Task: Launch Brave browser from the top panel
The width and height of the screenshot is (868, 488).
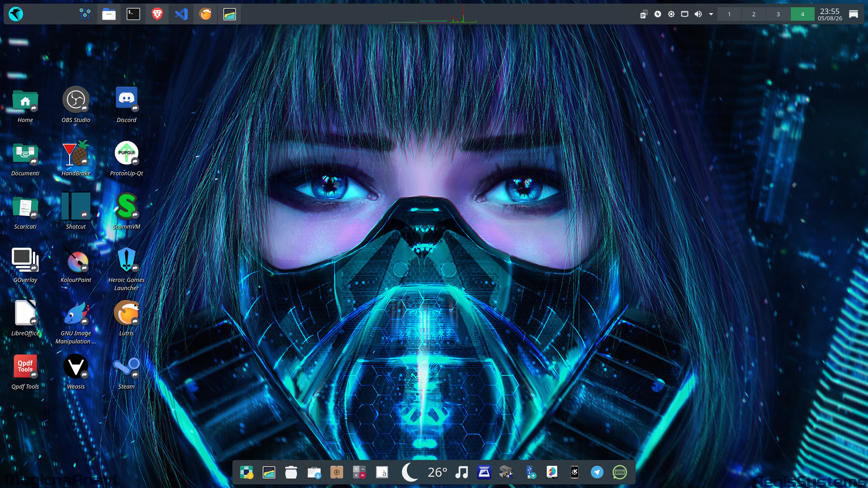Action: (157, 14)
